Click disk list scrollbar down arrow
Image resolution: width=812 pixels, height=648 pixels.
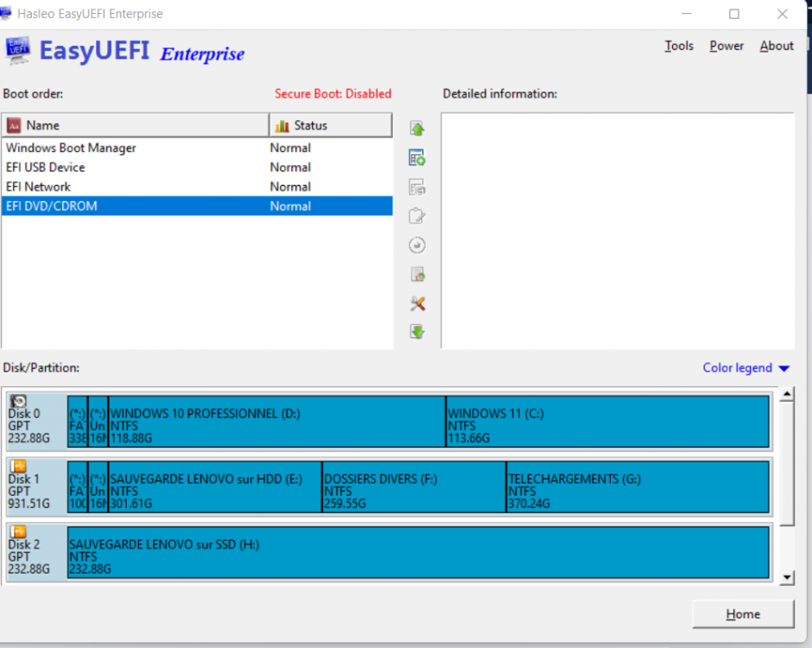click(x=787, y=577)
